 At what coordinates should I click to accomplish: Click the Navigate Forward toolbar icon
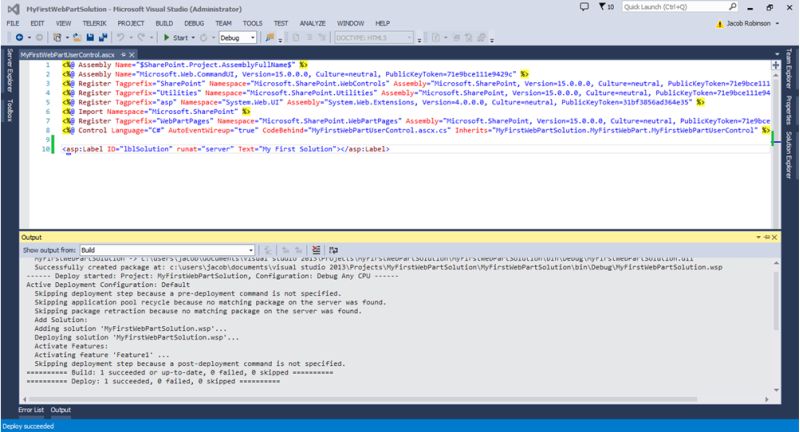(39, 38)
